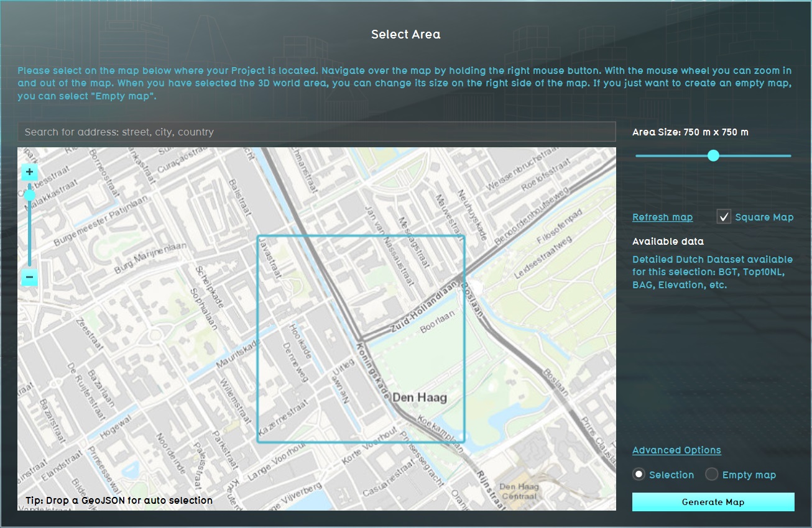
Task: Click the Area Size slider handle
Action: pyautogui.click(x=714, y=155)
